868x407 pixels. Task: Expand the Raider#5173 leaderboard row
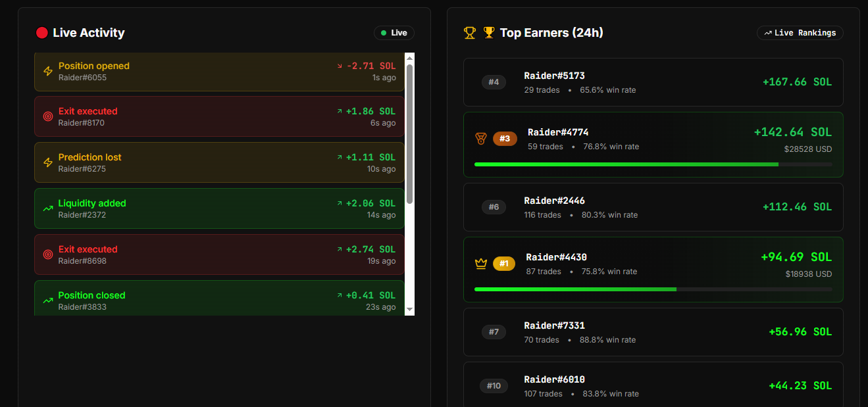(x=653, y=82)
